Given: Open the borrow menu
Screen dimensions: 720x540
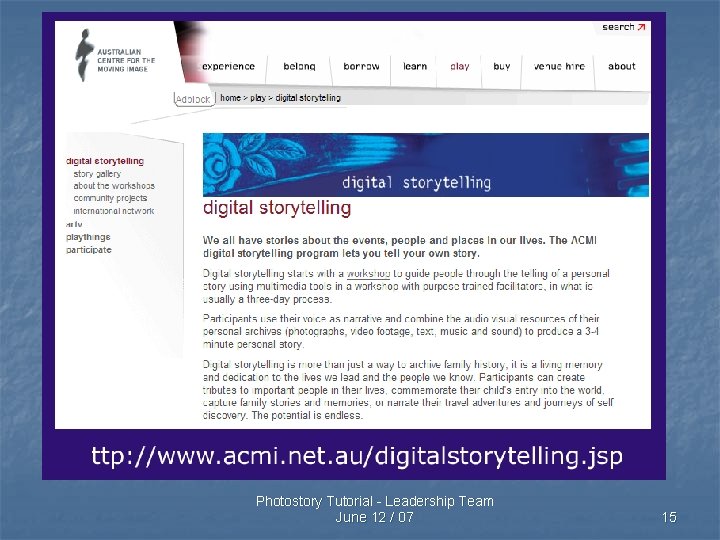Looking at the screenshot, I should [361, 66].
